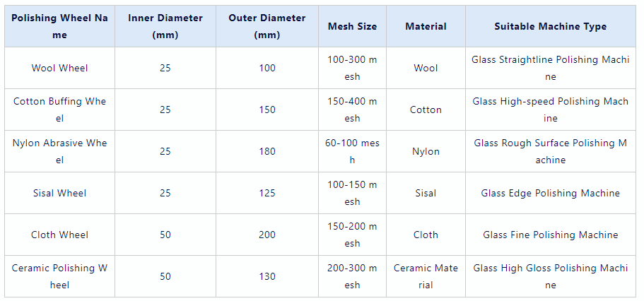The width and height of the screenshot is (644, 301).
Task: Select the Glass Edge Polishing Machine cell
Action: (550, 194)
